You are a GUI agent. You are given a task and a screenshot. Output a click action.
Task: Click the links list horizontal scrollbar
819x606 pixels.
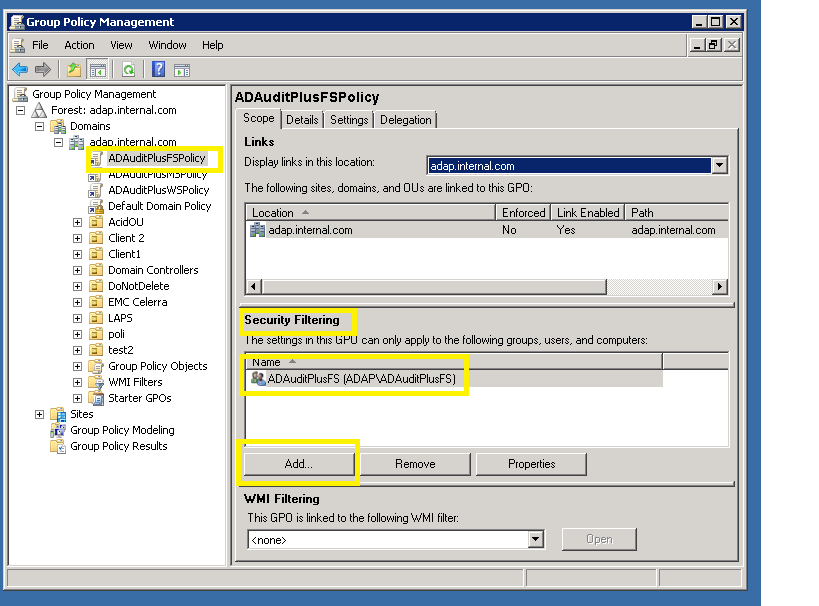430,287
